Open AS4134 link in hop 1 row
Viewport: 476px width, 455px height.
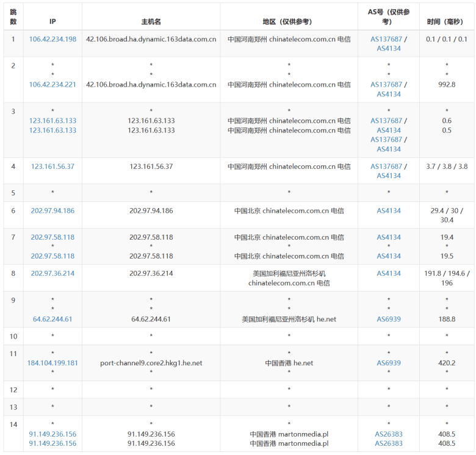(x=389, y=49)
